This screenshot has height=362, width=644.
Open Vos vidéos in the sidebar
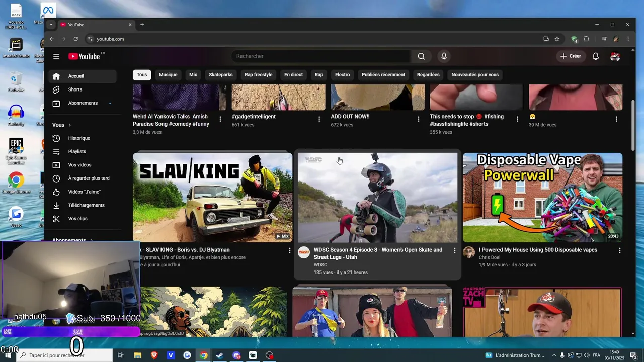click(83, 165)
